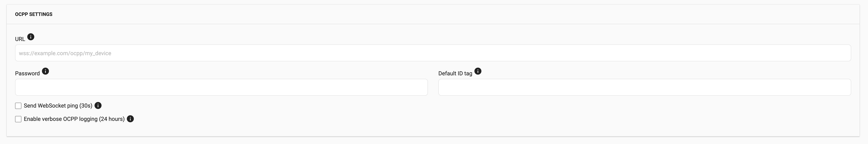The width and height of the screenshot is (868, 144).
Task: Show the Password field info tooltip icon
Action: click(x=45, y=71)
